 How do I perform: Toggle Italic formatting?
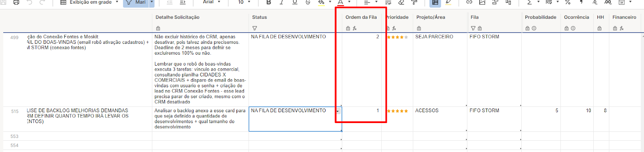[281, 2]
